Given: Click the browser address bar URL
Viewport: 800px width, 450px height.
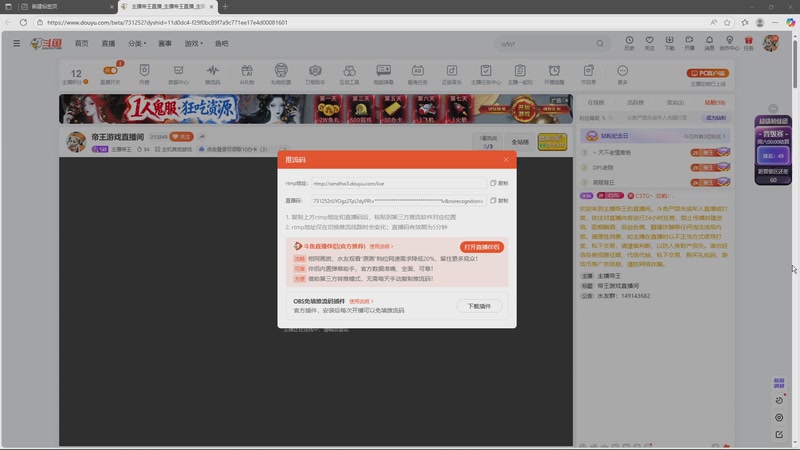Looking at the screenshot, I should (167, 22).
